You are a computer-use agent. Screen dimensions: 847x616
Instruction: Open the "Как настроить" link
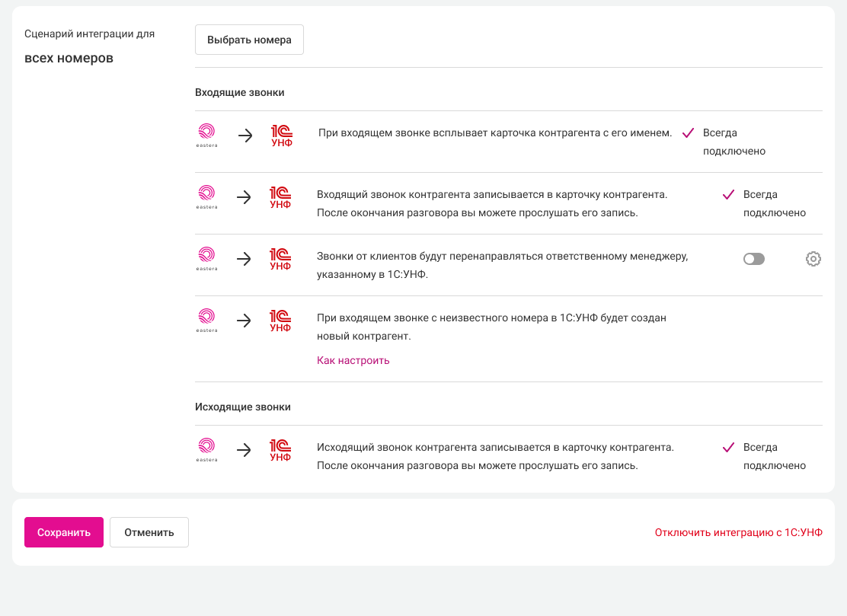coord(353,360)
